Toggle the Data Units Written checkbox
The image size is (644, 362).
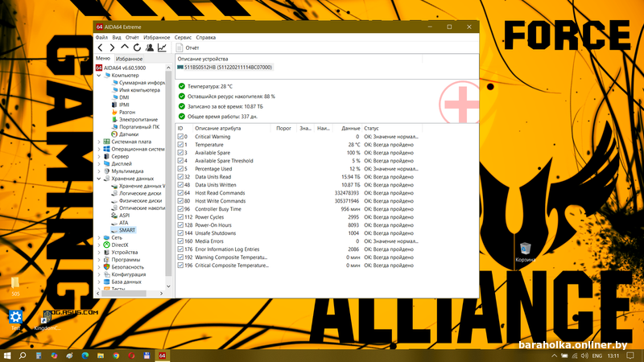pos(180,185)
